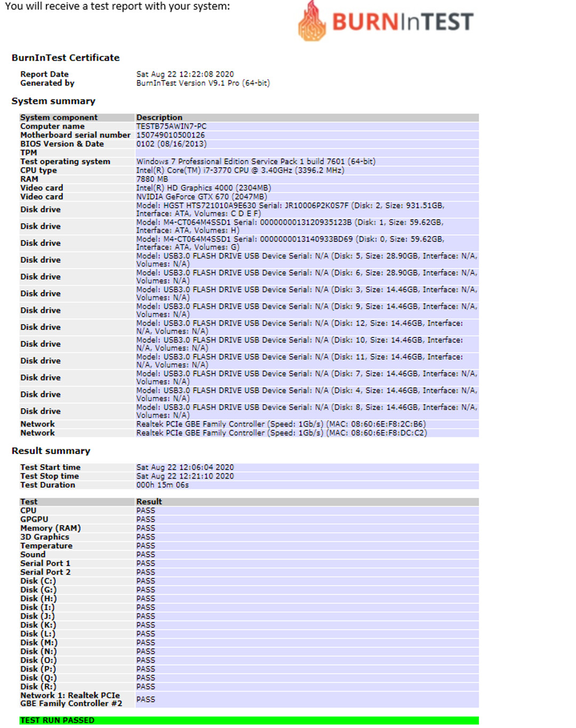Viewport: 576px width, 728px height.
Task: Click the Disk (L:) test label
Action: [38, 634]
